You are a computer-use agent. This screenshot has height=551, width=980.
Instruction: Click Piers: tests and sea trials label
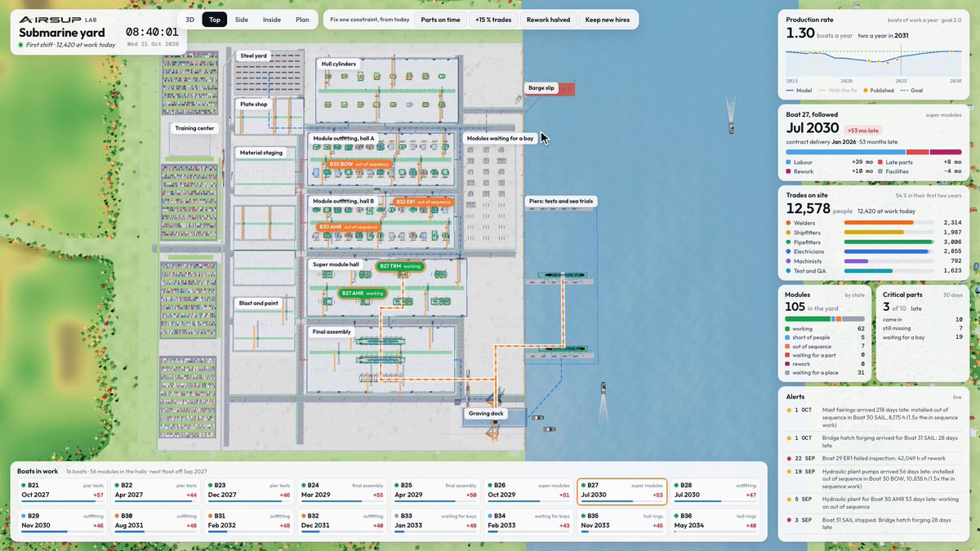[561, 201]
